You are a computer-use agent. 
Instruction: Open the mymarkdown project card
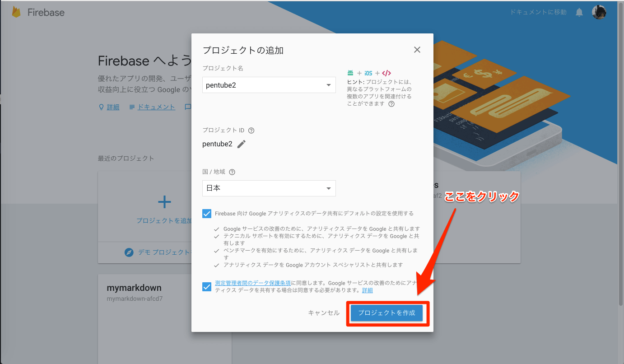coord(165,319)
